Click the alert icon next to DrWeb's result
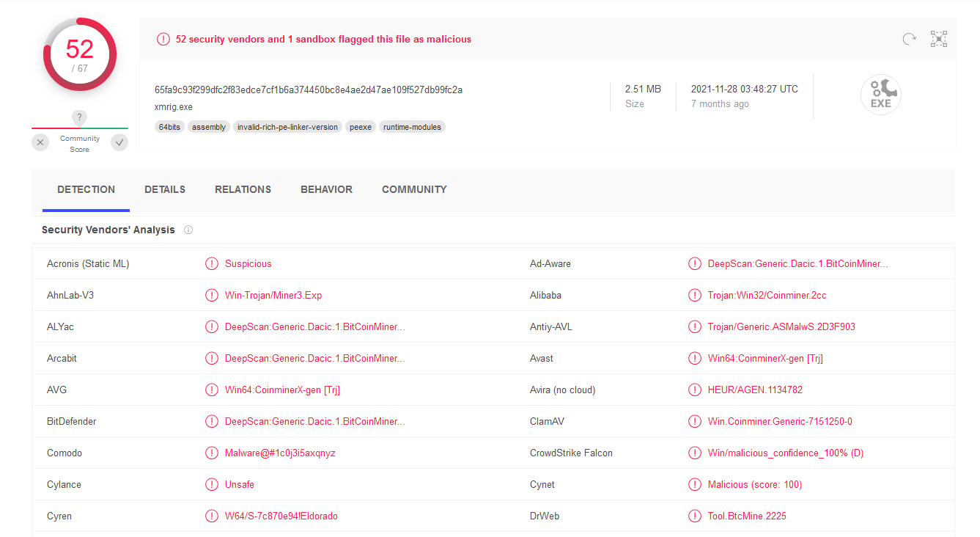980x537 pixels. (x=695, y=516)
